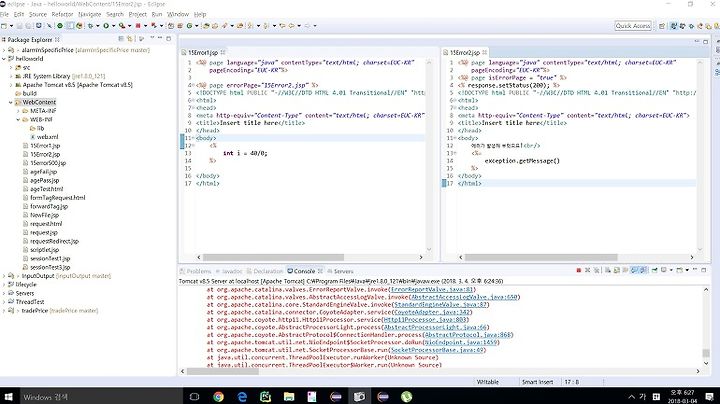720x404 pixels.
Task: Open the Project menu
Action: pyautogui.click(x=137, y=14)
